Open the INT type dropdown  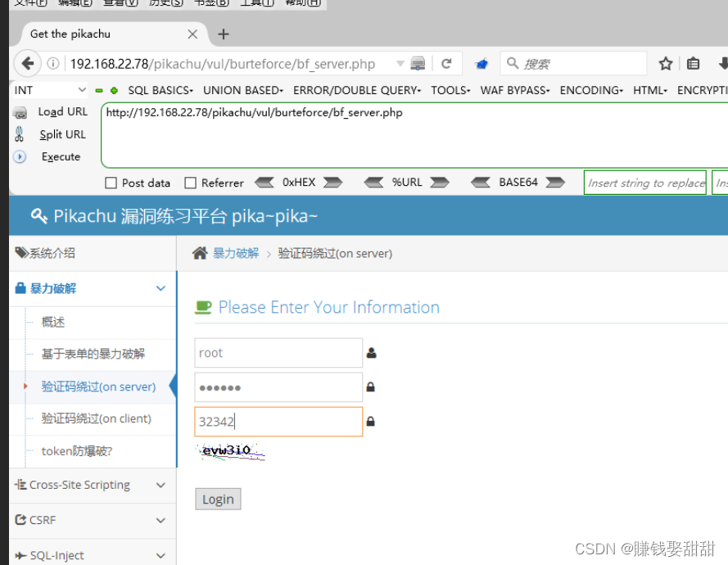click(49, 90)
